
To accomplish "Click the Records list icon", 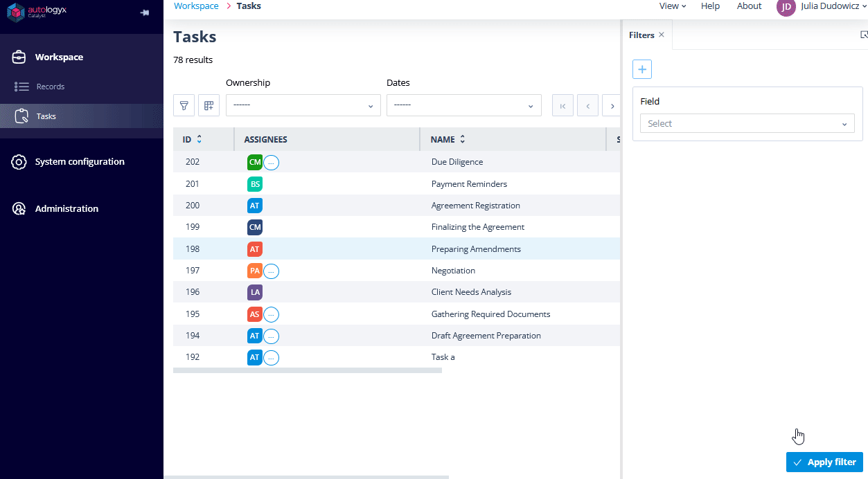I will pos(21,87).
